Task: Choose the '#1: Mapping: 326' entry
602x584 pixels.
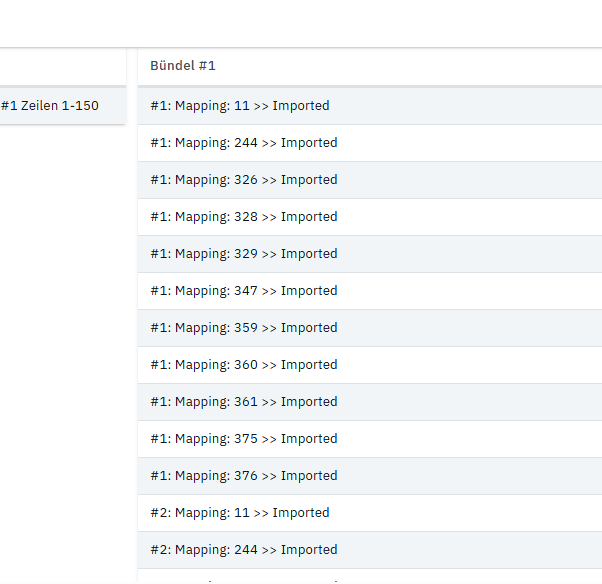Action: click(244, 180)
